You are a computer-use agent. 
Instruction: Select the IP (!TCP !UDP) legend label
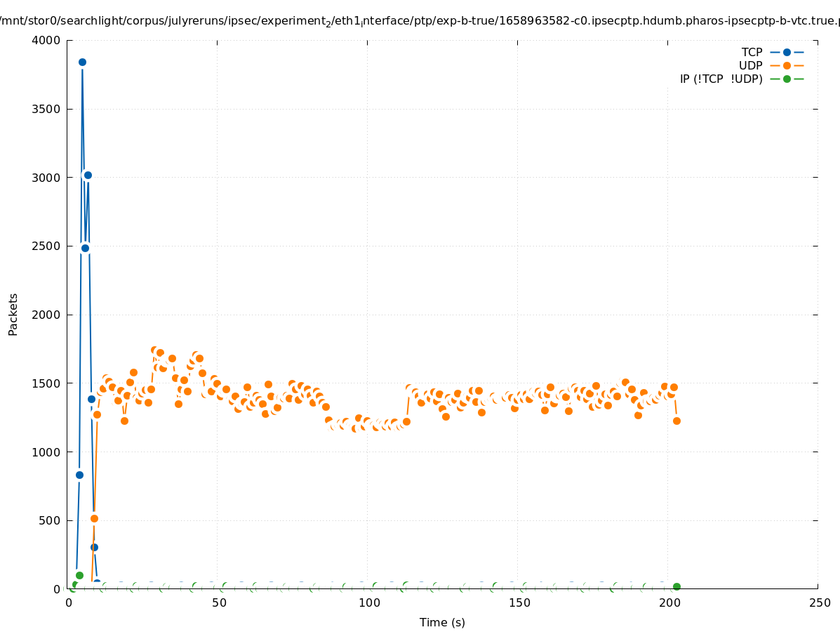(721, 79)
